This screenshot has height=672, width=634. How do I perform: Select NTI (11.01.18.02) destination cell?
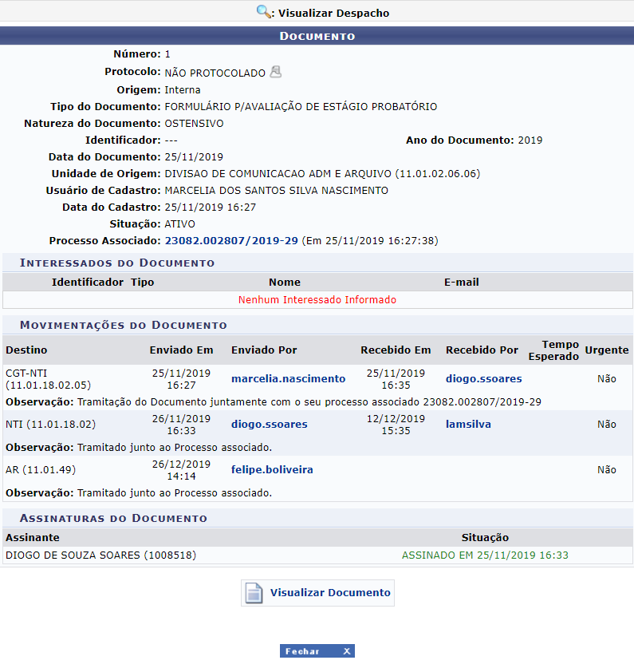(x=50, y=425)
